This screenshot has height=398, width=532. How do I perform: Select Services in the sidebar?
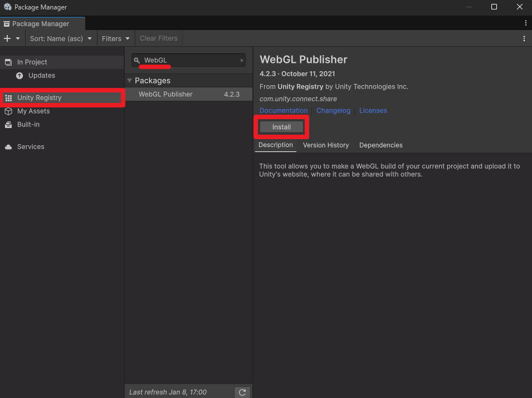[62, 146]
